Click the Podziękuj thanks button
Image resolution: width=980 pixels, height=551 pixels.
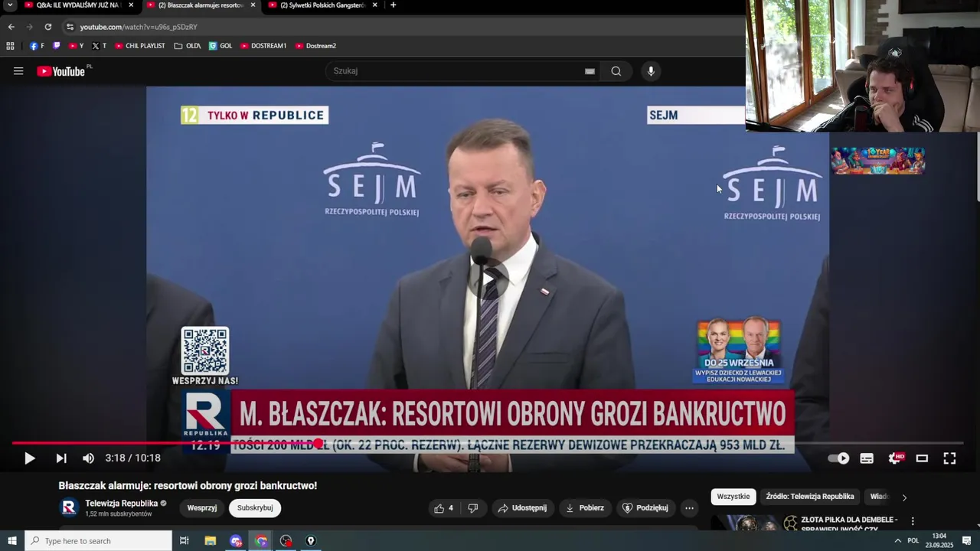coord(645,508)
